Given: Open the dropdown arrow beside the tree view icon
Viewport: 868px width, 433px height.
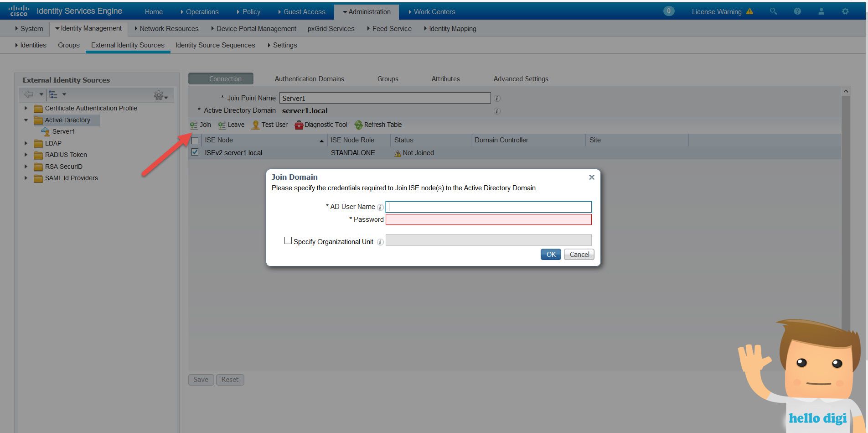Looking at the screenshot, I should pyautogui.click(x=64, y=94).
